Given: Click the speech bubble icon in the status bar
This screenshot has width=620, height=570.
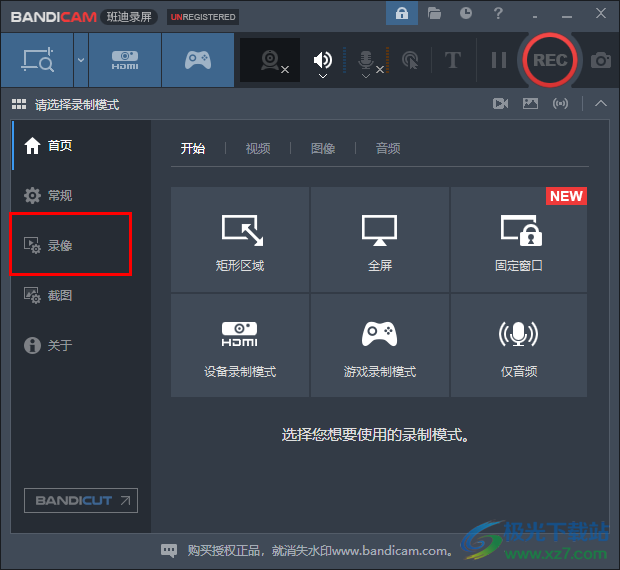Looking at the screenshot, I should (x=169, y=550).
